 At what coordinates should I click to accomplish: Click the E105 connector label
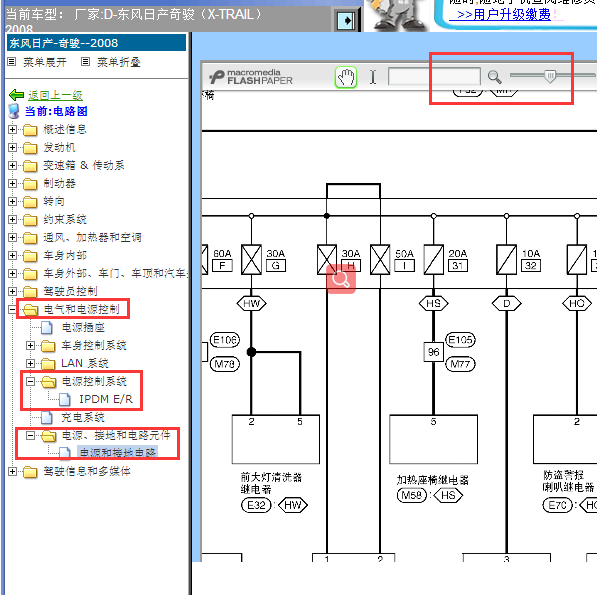[460, 340]
